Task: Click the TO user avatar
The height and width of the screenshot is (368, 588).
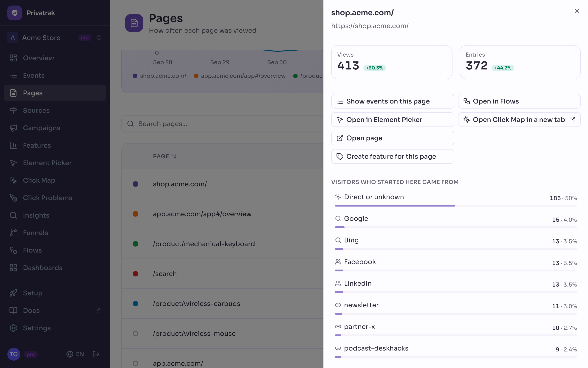Action: 14,354
